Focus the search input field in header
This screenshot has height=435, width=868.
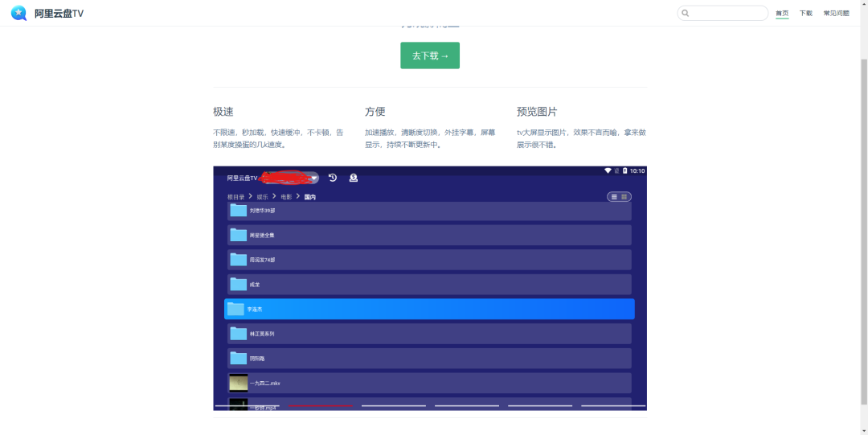[x=723, y=14]
